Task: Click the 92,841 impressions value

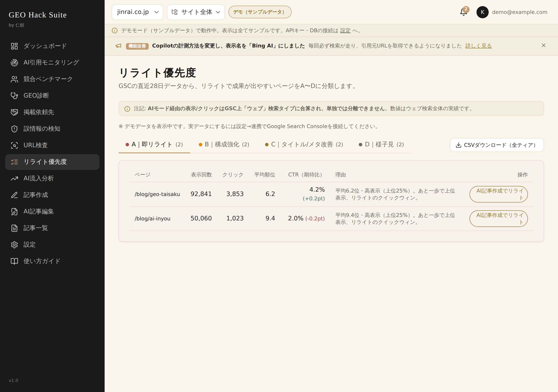Action: [201, 194]
